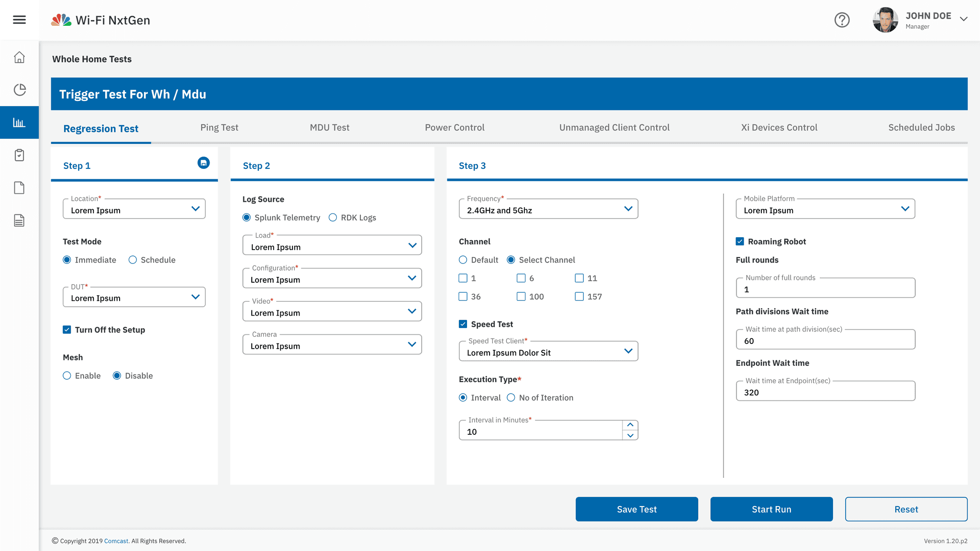Open the Scheduled Jobs tab

click(921, 128)
